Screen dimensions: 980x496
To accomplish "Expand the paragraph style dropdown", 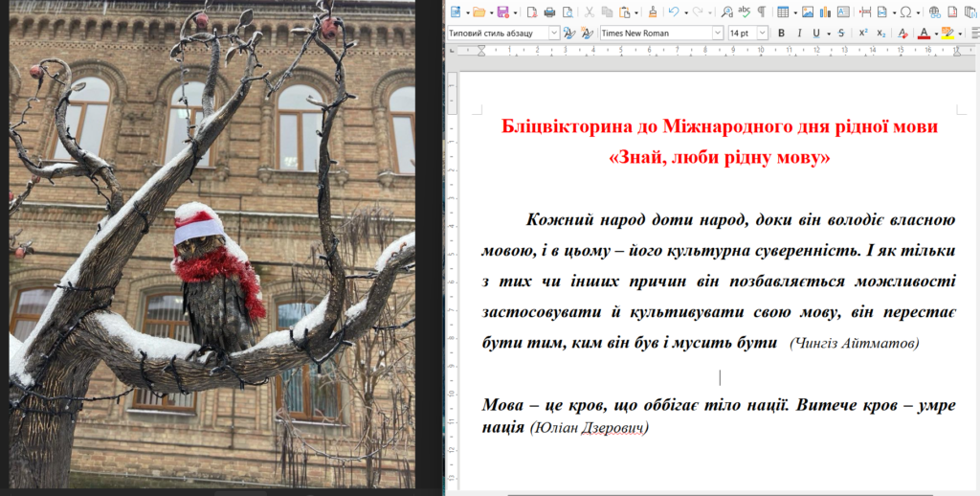I will (x=553, y=33).
